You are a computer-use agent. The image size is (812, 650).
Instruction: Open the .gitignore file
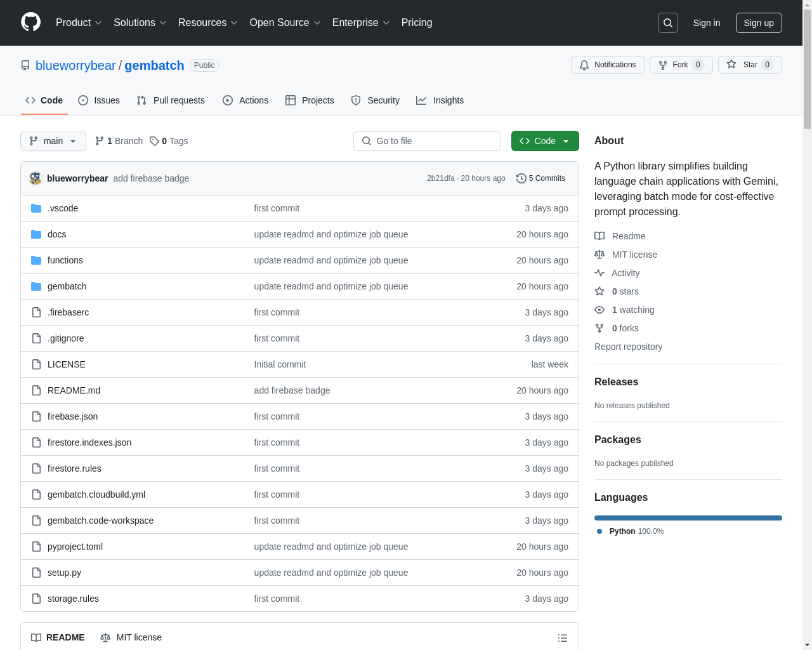(65, 338)
